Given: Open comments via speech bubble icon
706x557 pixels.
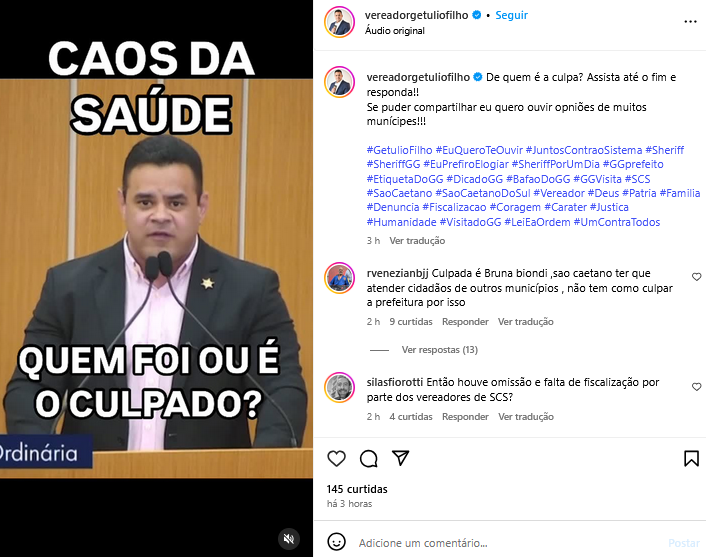Looking at the screenshot, I should (x=368, y=458).
